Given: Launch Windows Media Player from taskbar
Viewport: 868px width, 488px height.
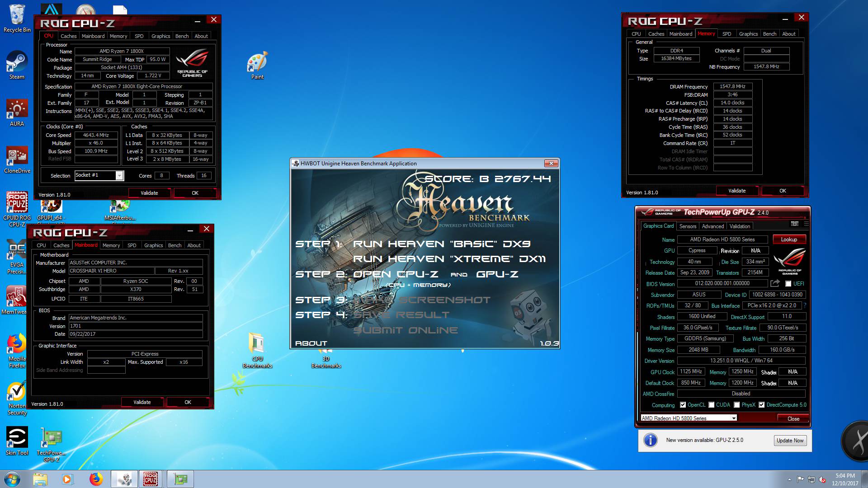Looking at the screenshot, I should [68, 479].
